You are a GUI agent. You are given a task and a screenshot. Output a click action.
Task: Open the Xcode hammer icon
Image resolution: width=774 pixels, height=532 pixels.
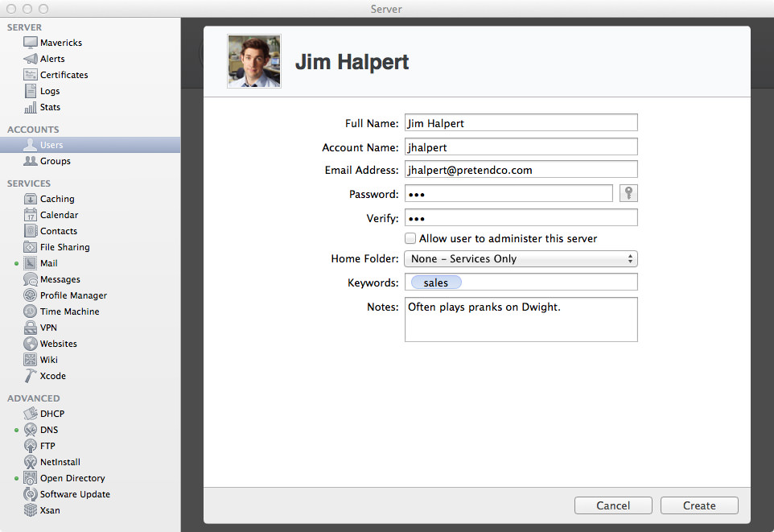click(30, 375)
